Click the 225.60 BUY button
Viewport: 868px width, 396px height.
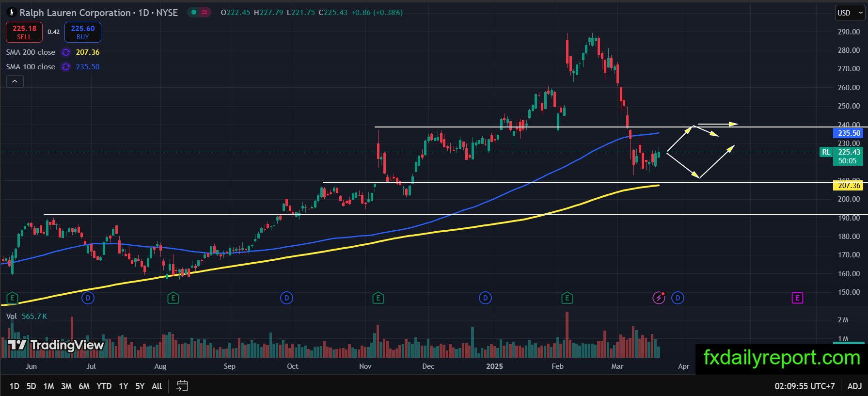coord(83,32)
